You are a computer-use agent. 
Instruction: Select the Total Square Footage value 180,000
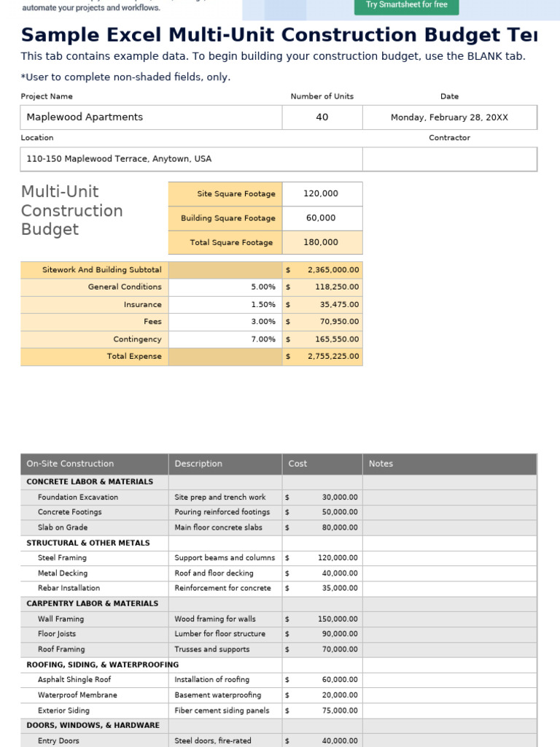coord(322,242)
